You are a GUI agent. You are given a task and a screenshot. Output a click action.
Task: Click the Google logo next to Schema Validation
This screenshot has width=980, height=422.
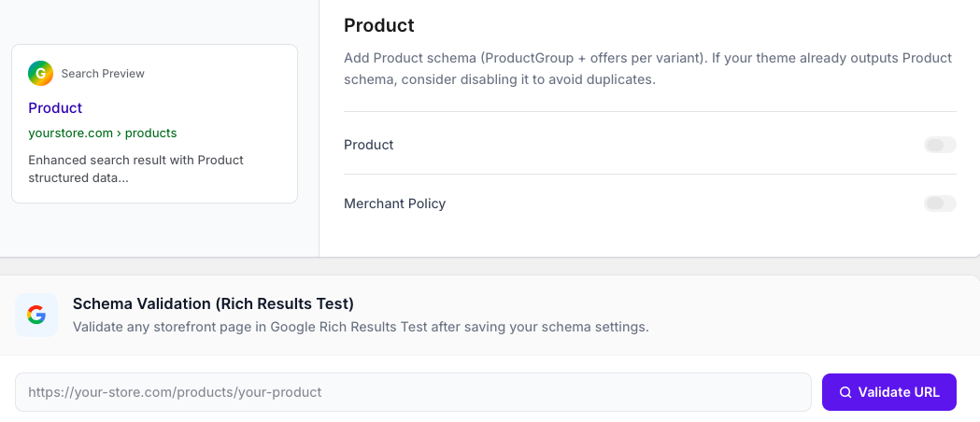36,315
